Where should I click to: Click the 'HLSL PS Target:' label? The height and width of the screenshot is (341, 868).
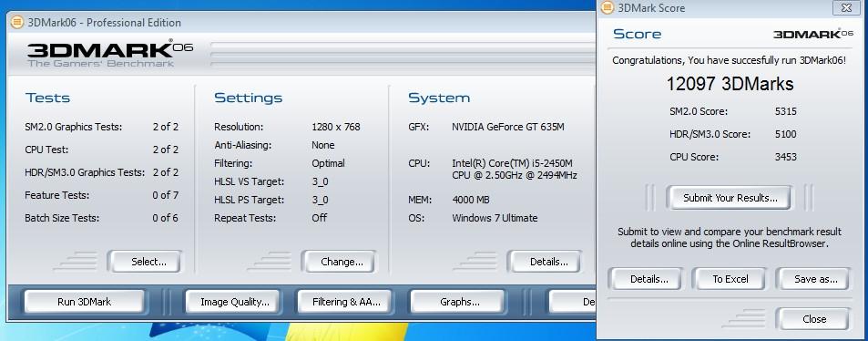click(x=250, y=200)
